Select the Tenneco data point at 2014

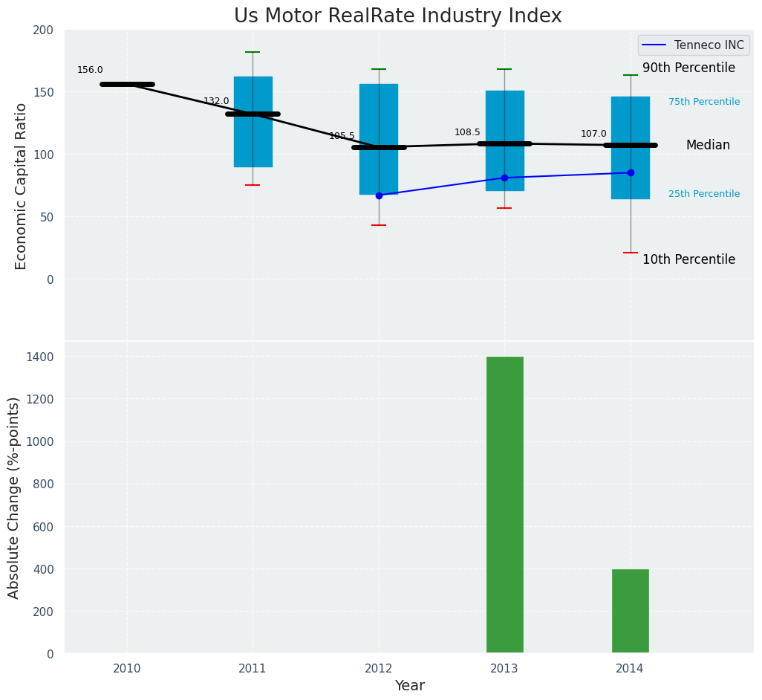631,172
